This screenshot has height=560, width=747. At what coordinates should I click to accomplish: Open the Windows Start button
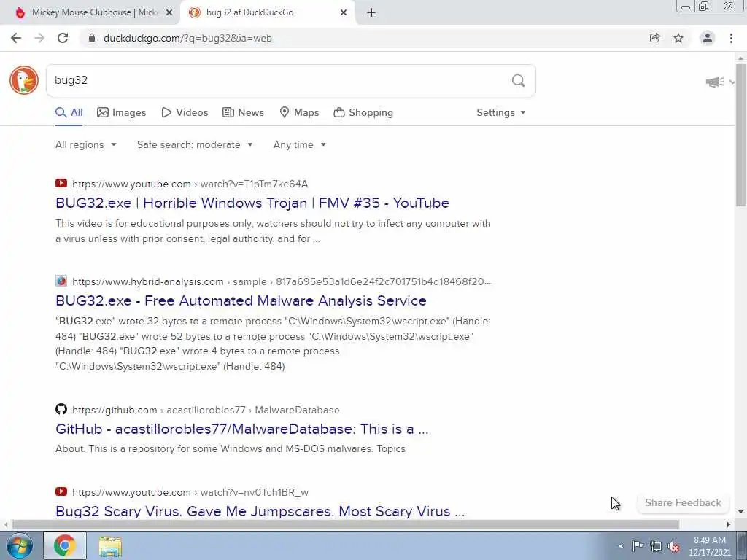(18, 545)
